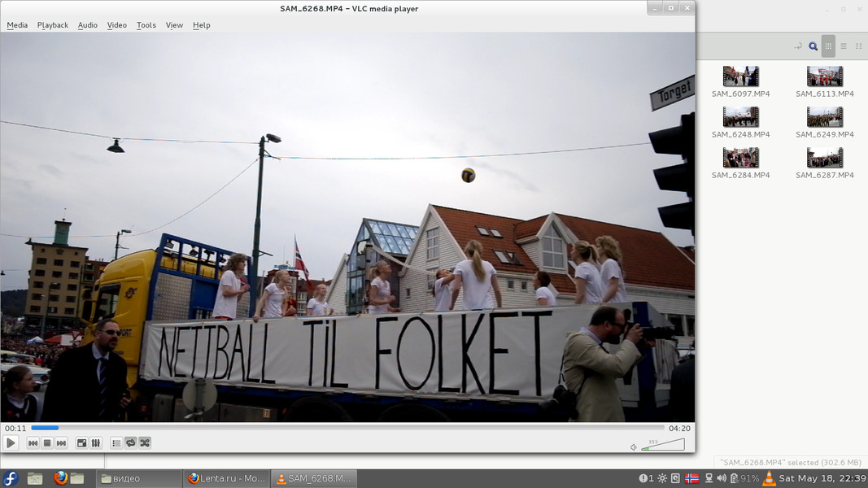Open the Playback menu
This screenshot has width=868, height=488.
[53, 25]
